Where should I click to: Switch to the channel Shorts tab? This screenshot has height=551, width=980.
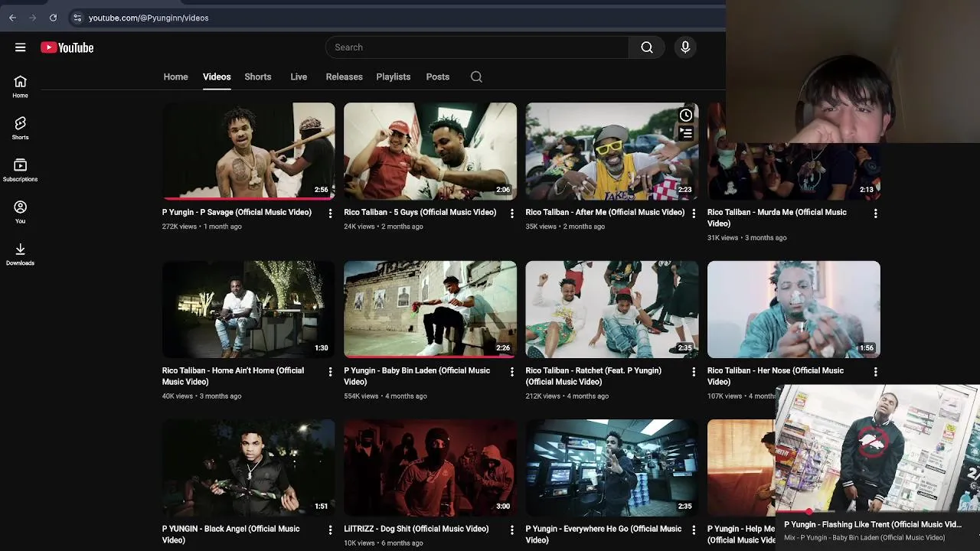click(x=258, y=77)
